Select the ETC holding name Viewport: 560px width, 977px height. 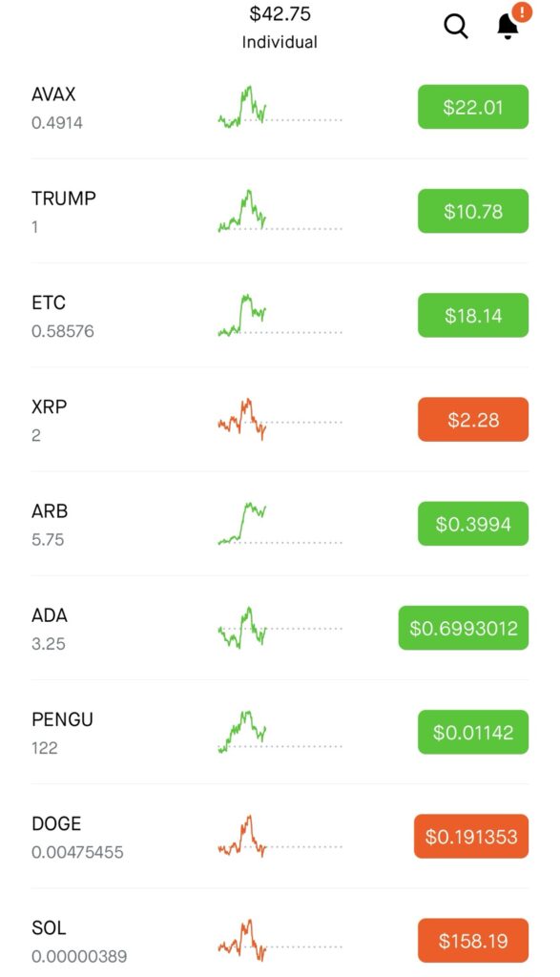point(49,302)
